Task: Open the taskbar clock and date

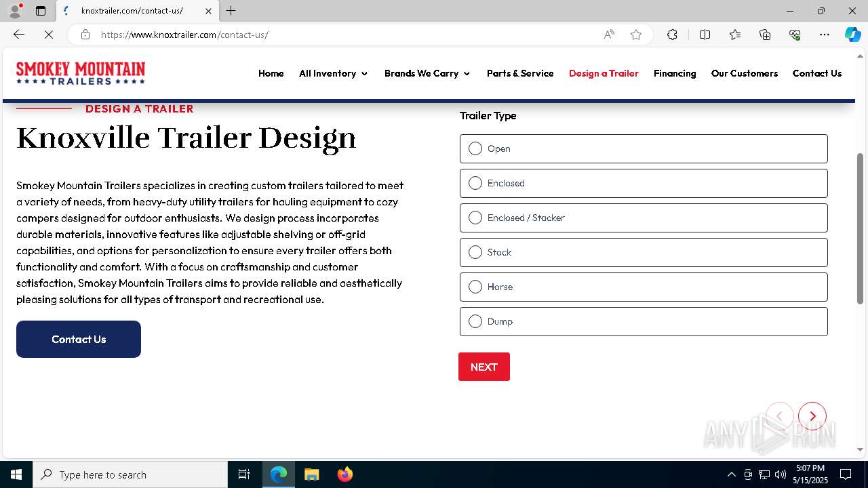Action: pos(810,474)
